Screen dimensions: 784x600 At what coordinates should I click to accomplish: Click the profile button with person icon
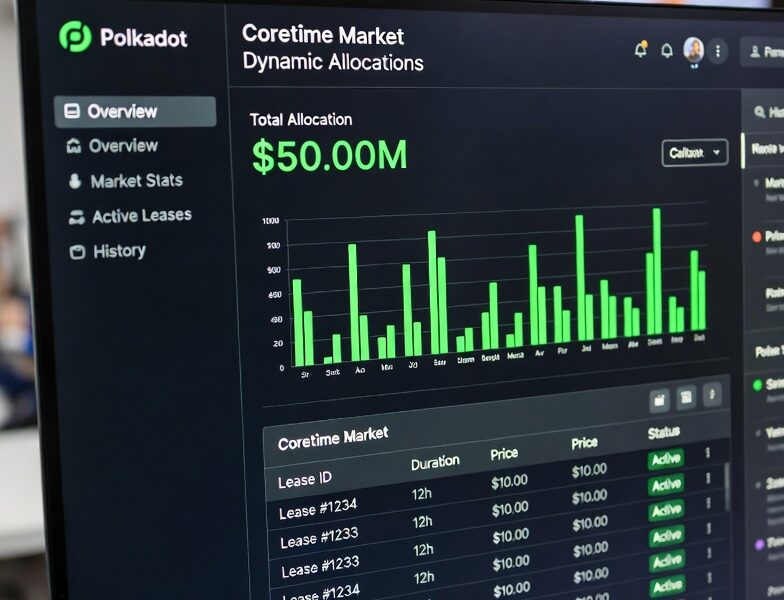(x=764, y=52)
